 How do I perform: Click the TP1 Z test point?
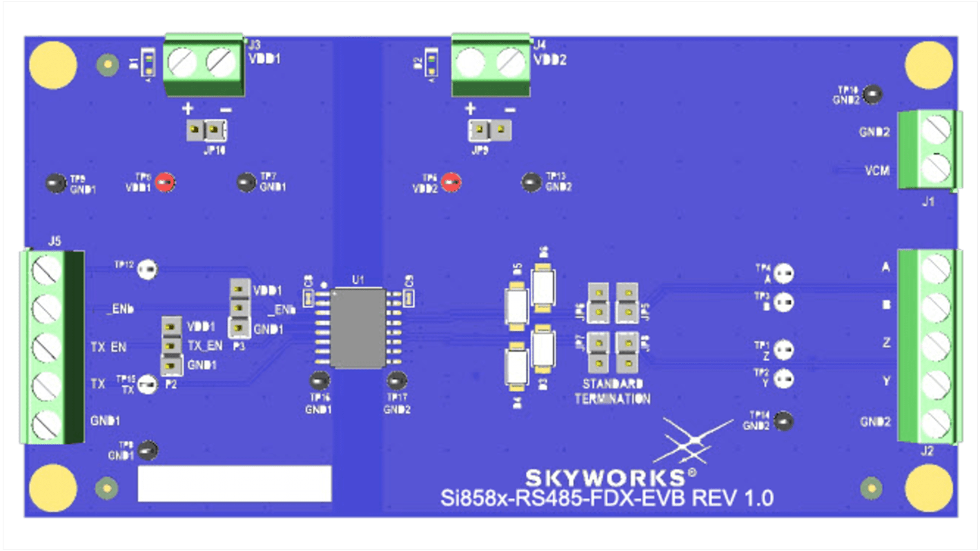(783, 349)
